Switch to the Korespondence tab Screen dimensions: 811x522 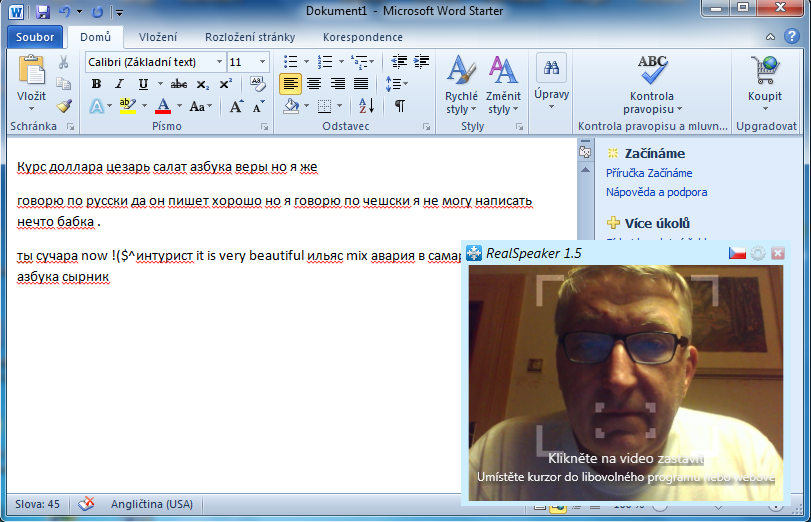click(363, 37)
